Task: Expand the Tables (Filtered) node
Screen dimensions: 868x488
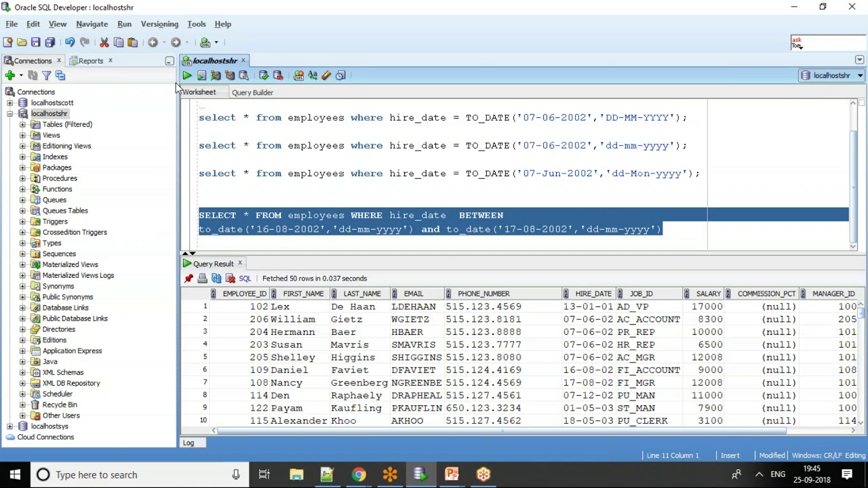Action: [x=22, y=125]
